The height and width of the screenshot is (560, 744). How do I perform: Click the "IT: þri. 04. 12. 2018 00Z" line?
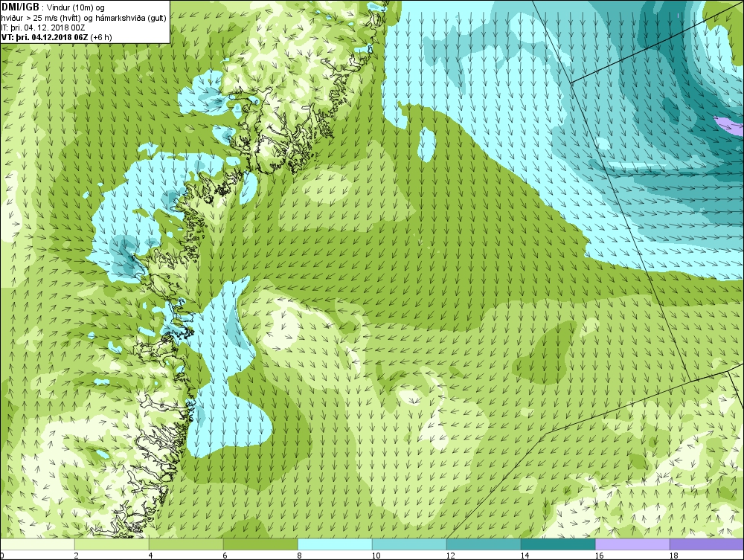tap(43, 27)
